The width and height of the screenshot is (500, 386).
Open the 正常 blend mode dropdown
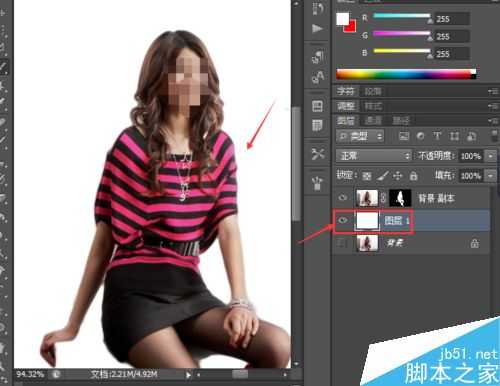374,156
